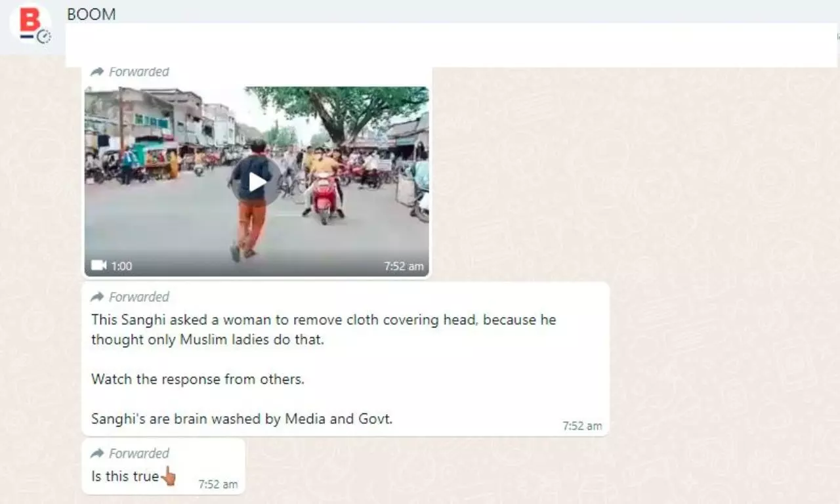
Task: Play the forwarded street video
Action: click(257, 182)
